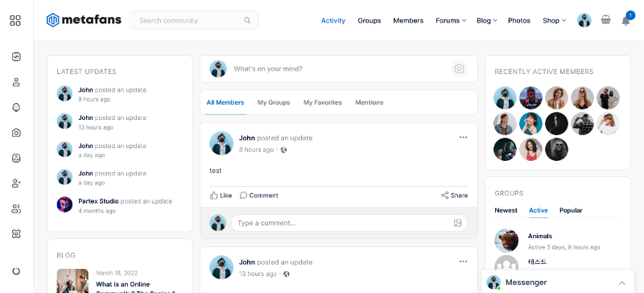Viewport: 644px width, 293px height.
Task: Show Active groups in the Groups widget
Action: (x=538, y=210)
